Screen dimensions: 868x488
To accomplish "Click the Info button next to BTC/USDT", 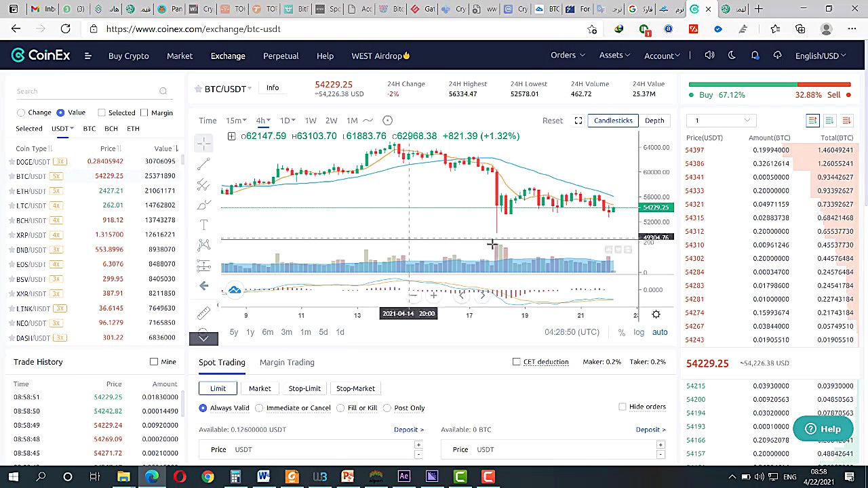I will pyautogui.click(x=273, y=87).
